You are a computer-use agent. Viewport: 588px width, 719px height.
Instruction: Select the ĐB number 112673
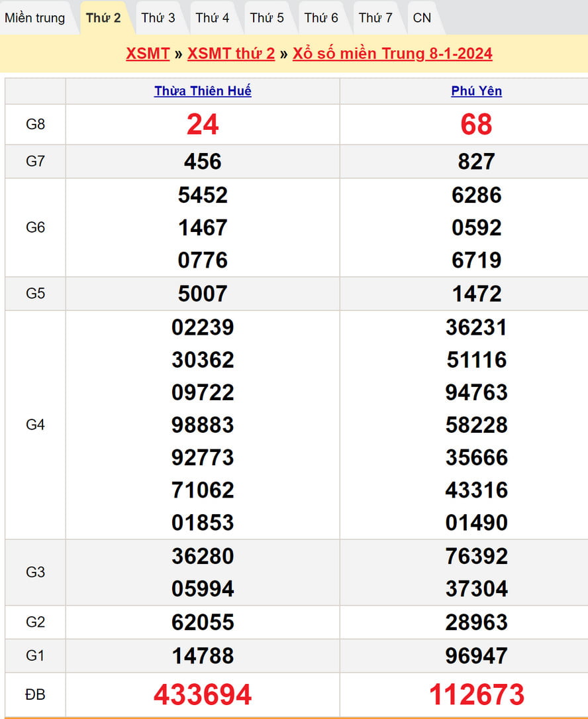click(x=476, y=694)
